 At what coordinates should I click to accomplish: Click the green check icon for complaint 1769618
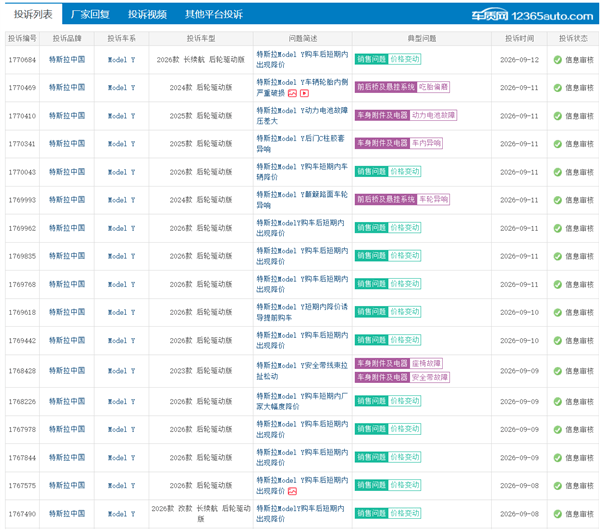pyautogui.click(x=558, y=313)
